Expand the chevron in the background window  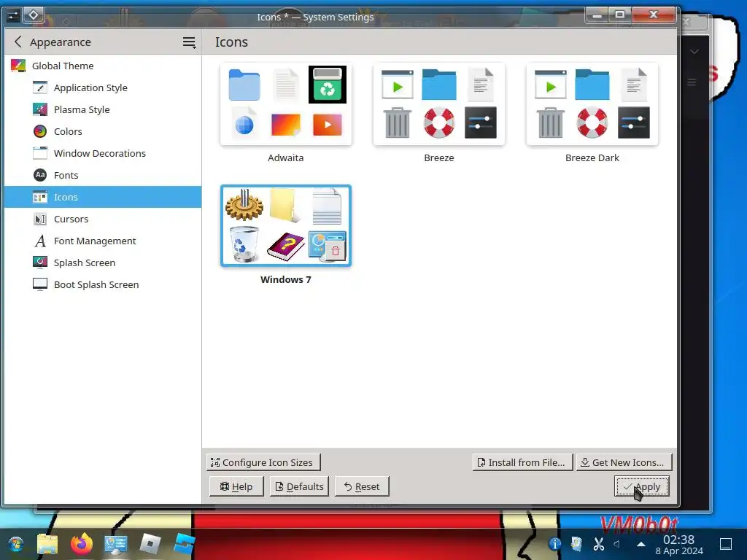click(x=694, y=52)
